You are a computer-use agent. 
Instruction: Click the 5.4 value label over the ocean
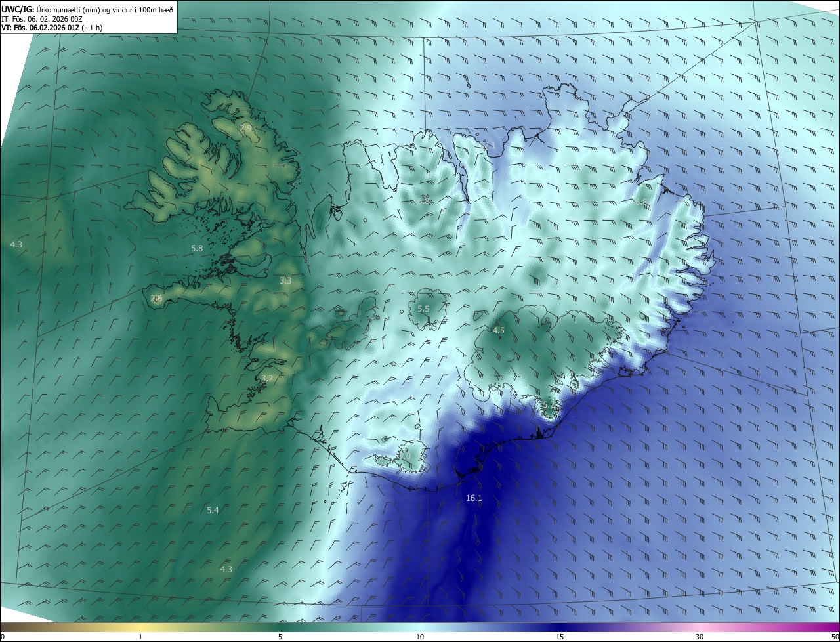point(213,510)
